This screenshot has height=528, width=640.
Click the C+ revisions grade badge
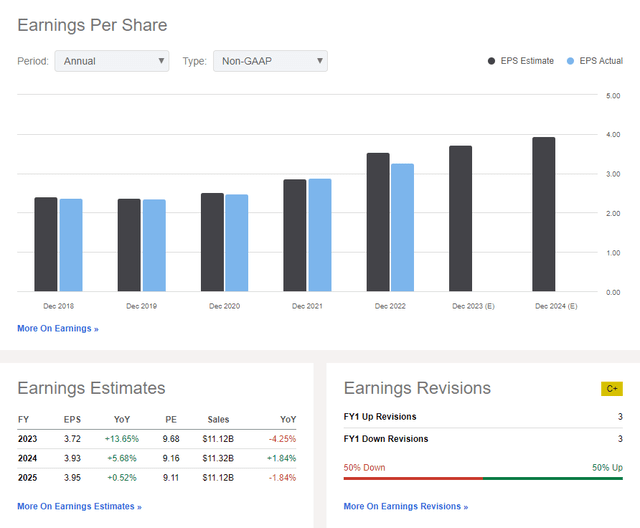click(611, 388)
